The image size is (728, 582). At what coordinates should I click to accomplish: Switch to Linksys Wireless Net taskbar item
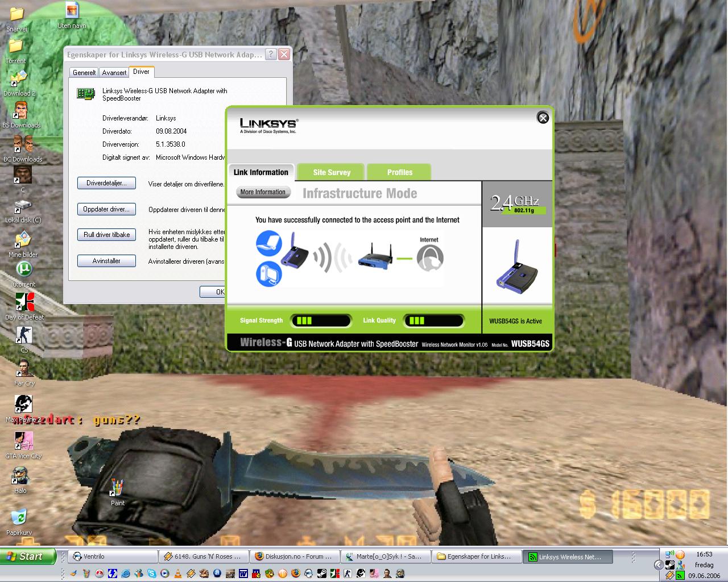[568, 557]
